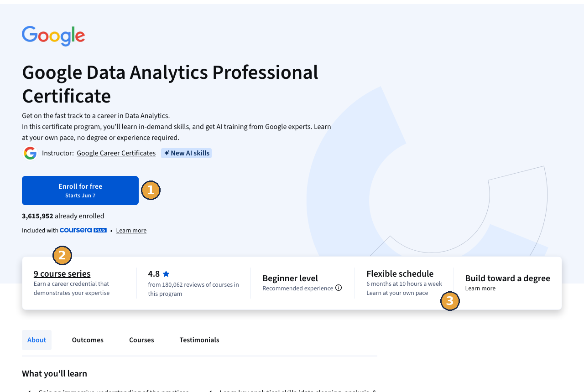Click the Google logo at page top
The width and height of the screenshot is (584, 392).
(x=53, y=36)
